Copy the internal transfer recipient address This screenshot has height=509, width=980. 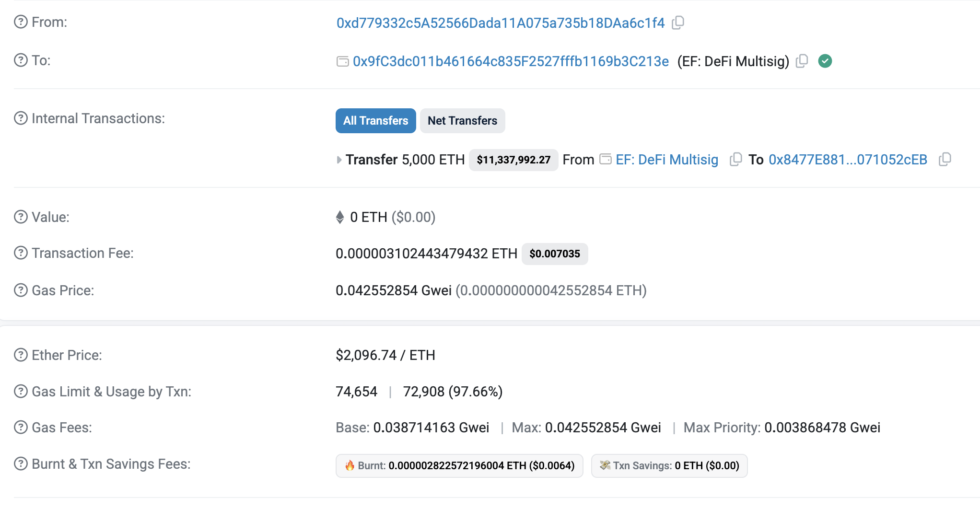click(945, 159)
